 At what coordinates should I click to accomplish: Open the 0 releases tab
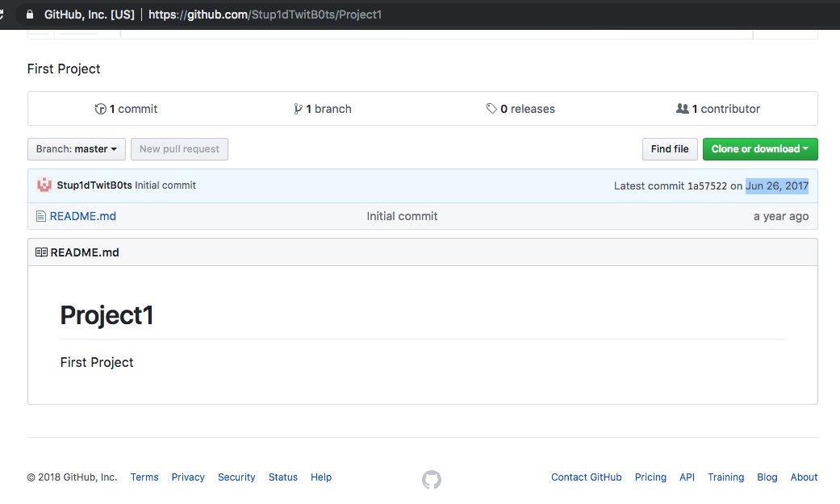tap(520, 109)
